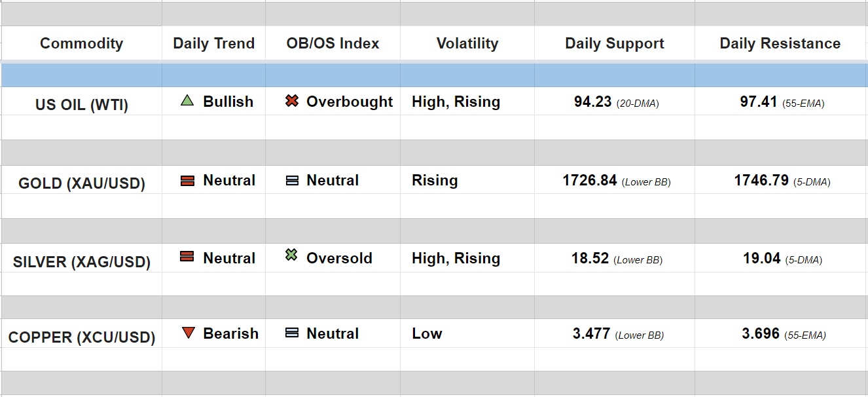Click the green oversold X icon
Image resolution: width=868 pixels, height=397 pixels.
click(291, 255)
